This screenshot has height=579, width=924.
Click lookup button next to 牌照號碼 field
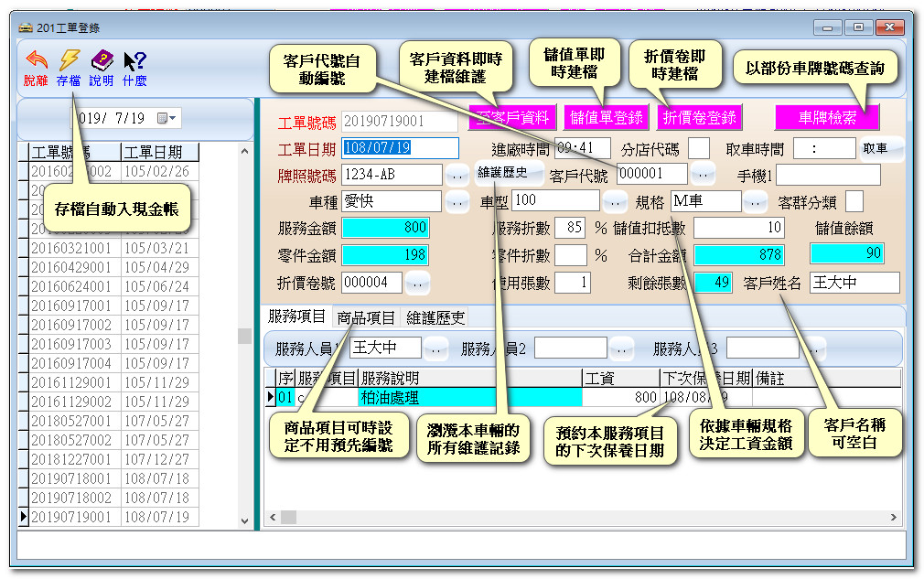point(457,174)
